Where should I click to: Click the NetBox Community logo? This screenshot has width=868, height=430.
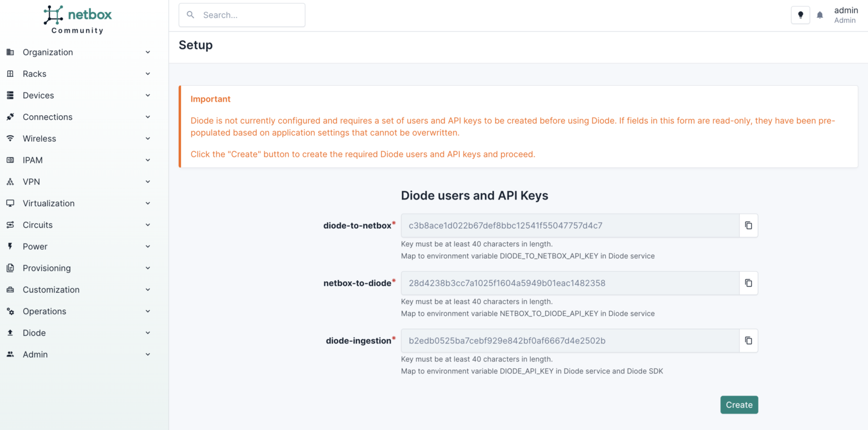(x=77, y=17)
